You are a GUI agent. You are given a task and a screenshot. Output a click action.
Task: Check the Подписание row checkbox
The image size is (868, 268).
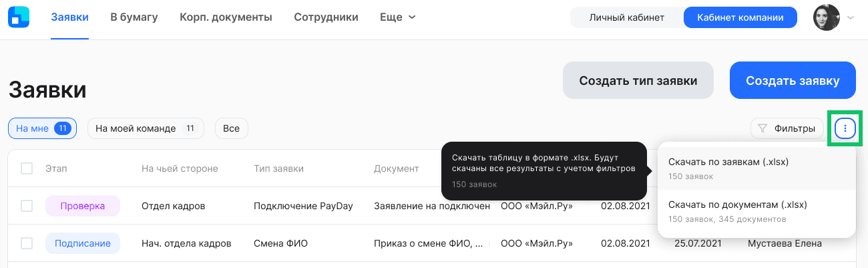coord(27,243)
